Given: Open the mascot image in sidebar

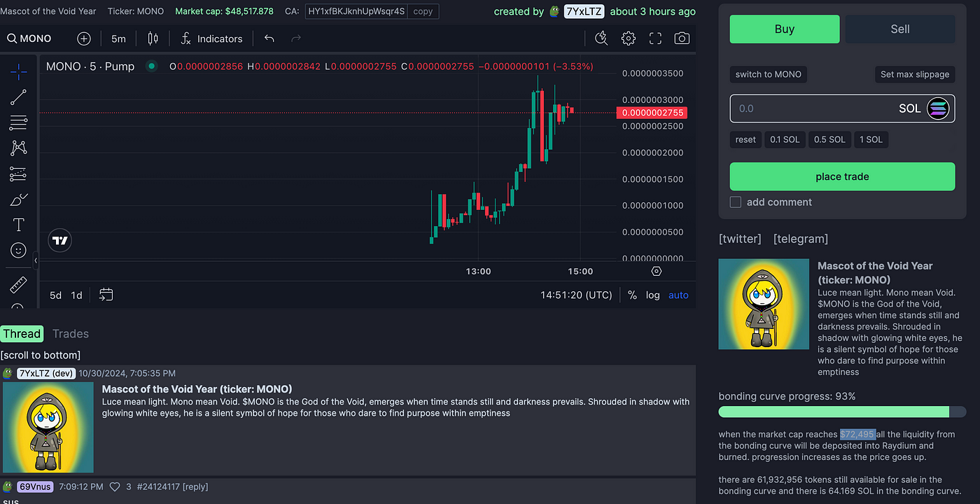Looking at the screenshot, I should pos(764,304).
